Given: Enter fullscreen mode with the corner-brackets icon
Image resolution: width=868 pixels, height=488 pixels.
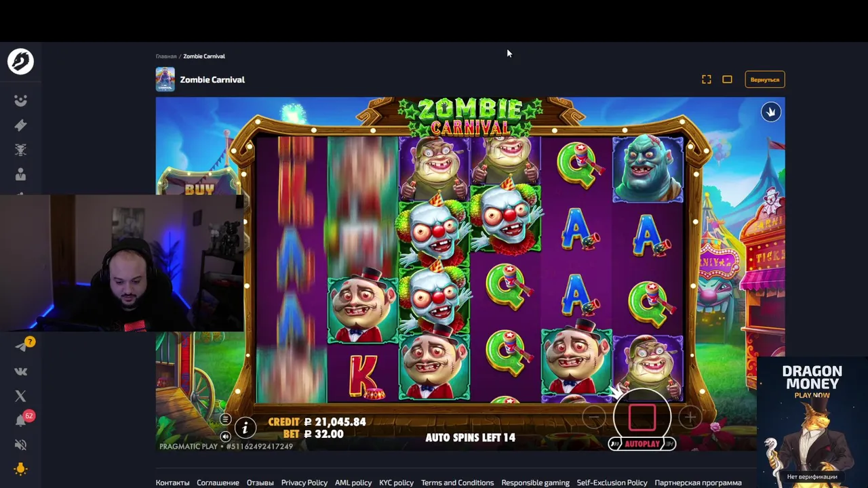Looking at the screenshot, I should 706,79.
